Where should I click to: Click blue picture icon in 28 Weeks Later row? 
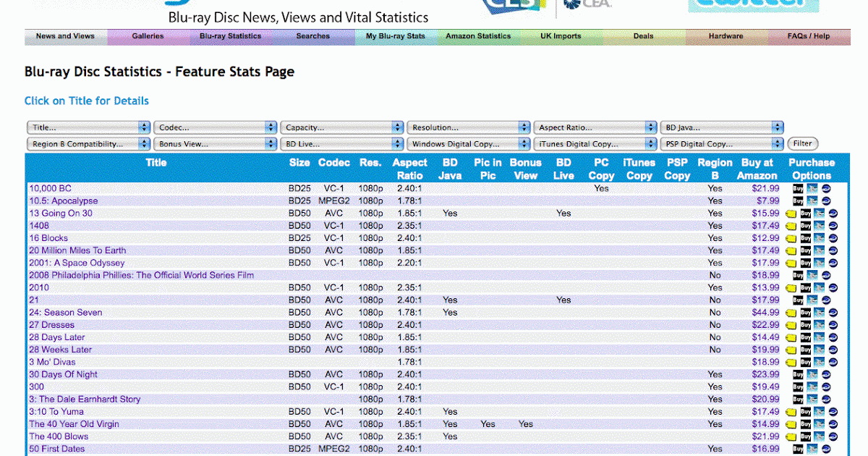coord(820,350)
